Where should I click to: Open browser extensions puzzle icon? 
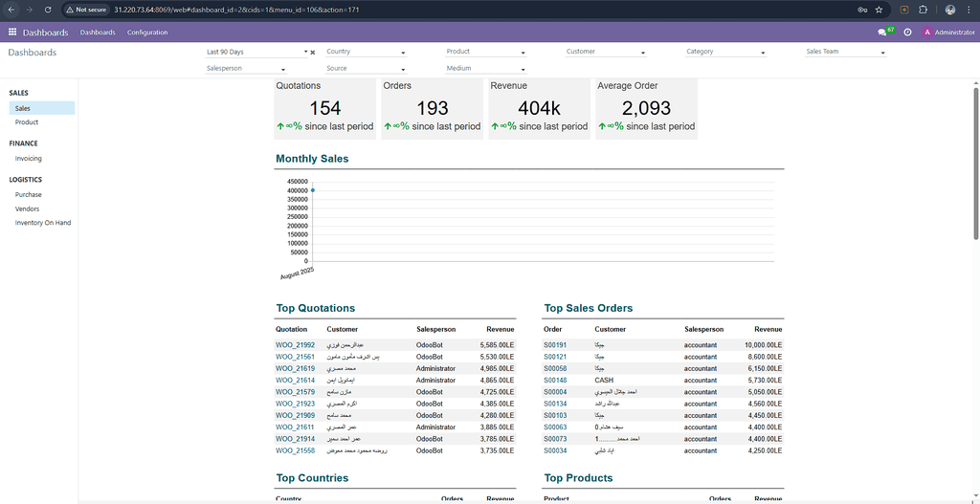coord(923,10)
